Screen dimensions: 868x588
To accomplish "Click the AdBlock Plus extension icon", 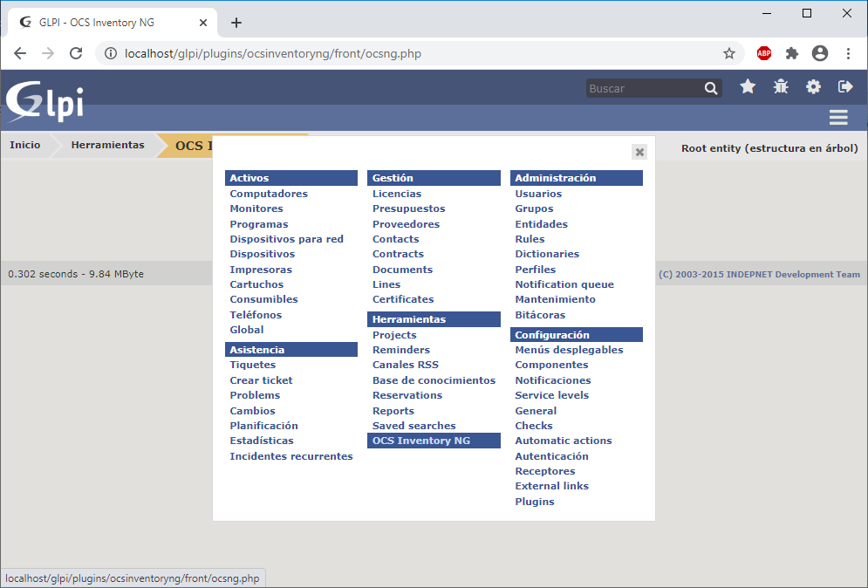I will coord(764,54).
